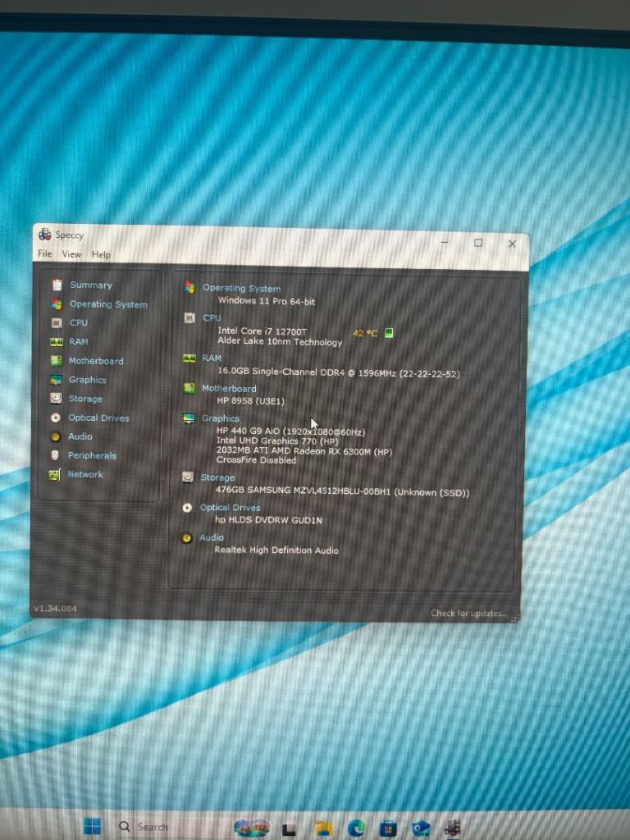Click the CPU heading in summary panel
Image resolution: width=630 pixels, height=840 pixels.
212,317
